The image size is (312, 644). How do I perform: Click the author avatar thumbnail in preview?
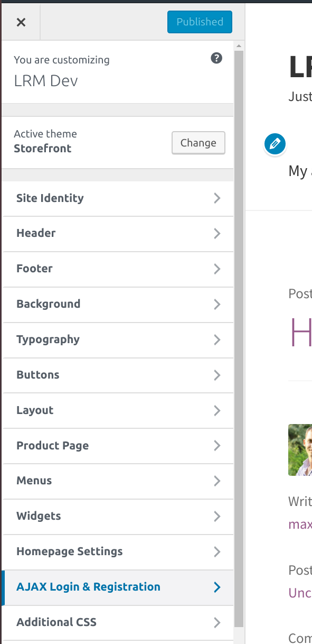302,450
